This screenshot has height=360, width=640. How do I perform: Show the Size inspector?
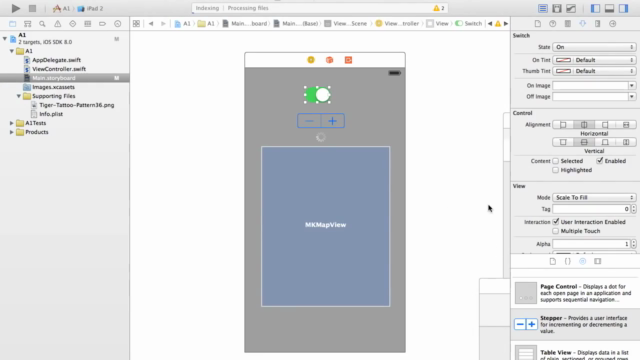tap(598, 24)
